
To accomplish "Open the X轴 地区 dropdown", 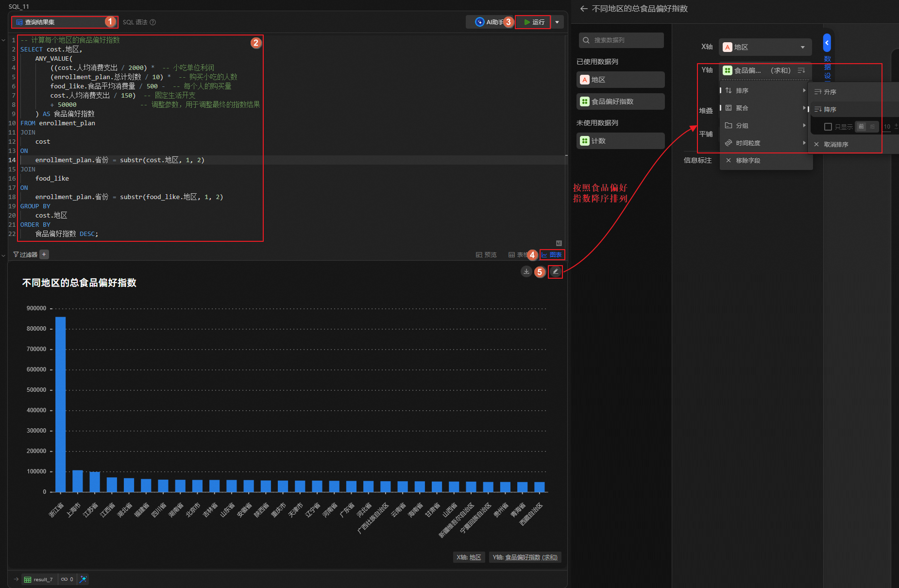I will click(x=765, y=47).
